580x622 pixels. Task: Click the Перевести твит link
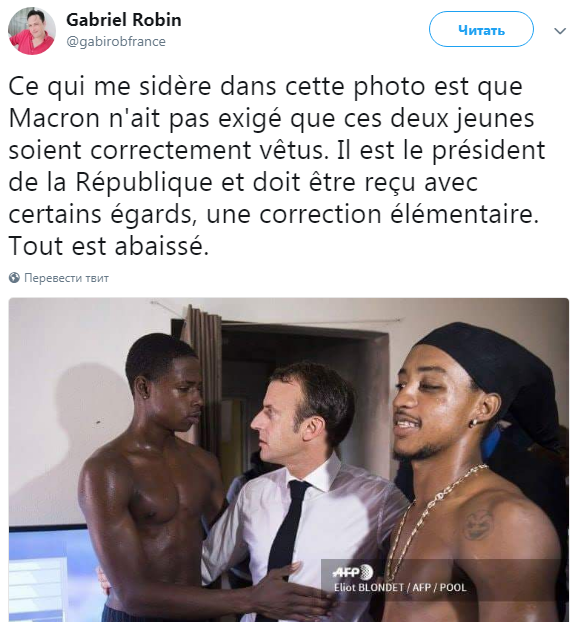tap(66, 278)
